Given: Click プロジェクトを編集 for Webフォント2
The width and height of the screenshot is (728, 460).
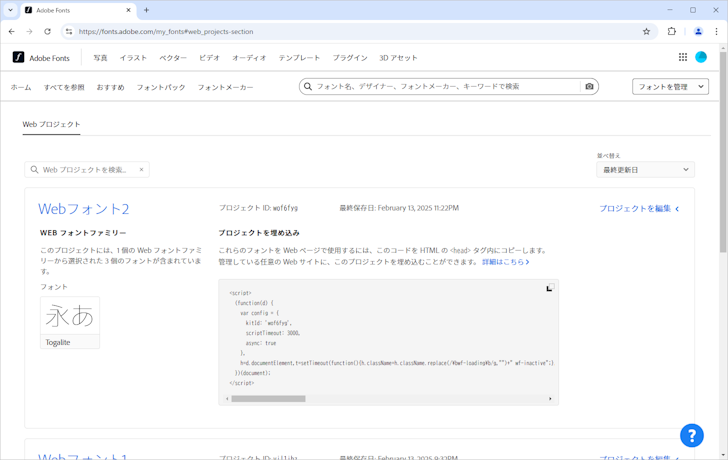Looking at the screenshot, I should (x=639, y=208).
